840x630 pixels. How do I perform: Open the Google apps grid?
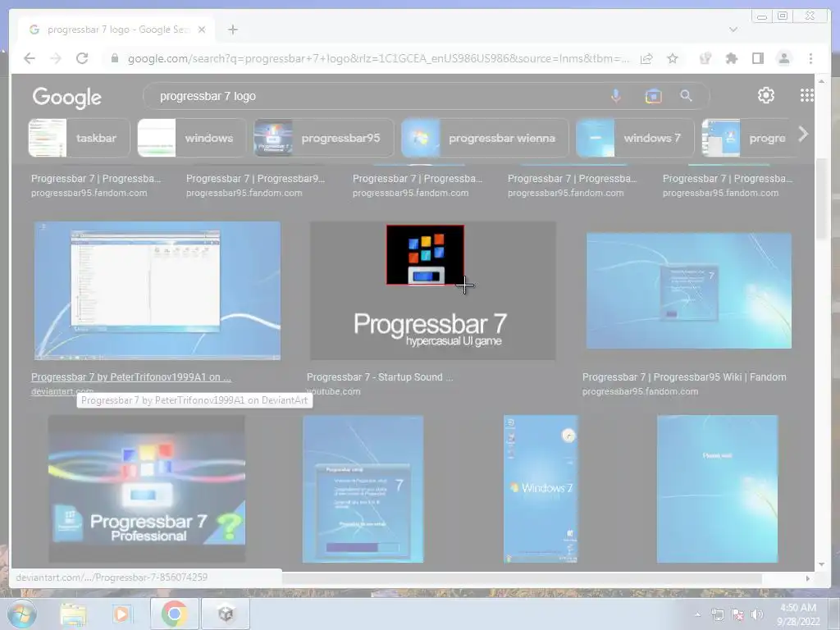[806, 95]
